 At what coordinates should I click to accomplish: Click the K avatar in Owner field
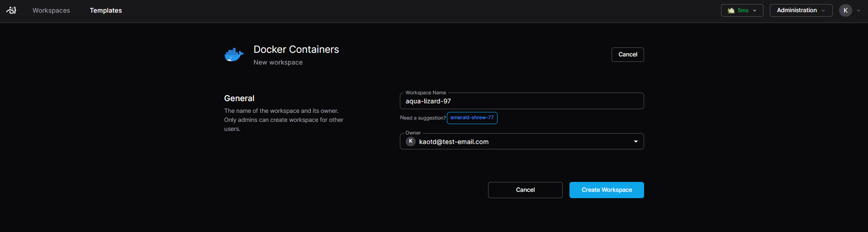click(411, 141)
